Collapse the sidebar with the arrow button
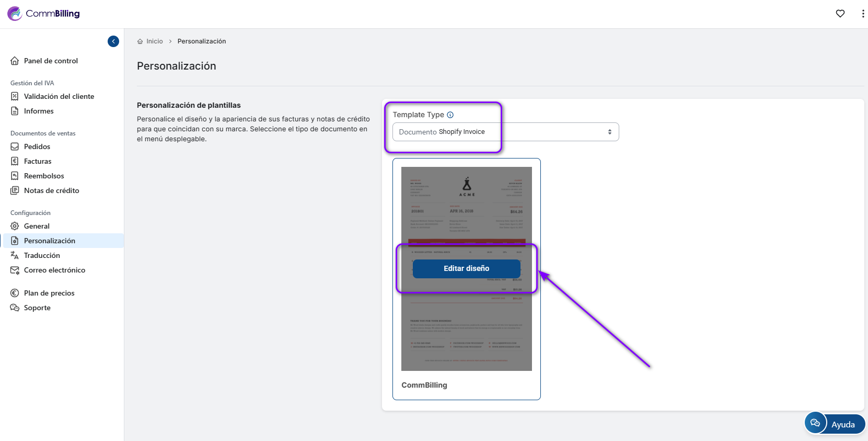Image resolution: width=868 pixels, height=441 pixels. pyautogui.click(x=113, y=41)
